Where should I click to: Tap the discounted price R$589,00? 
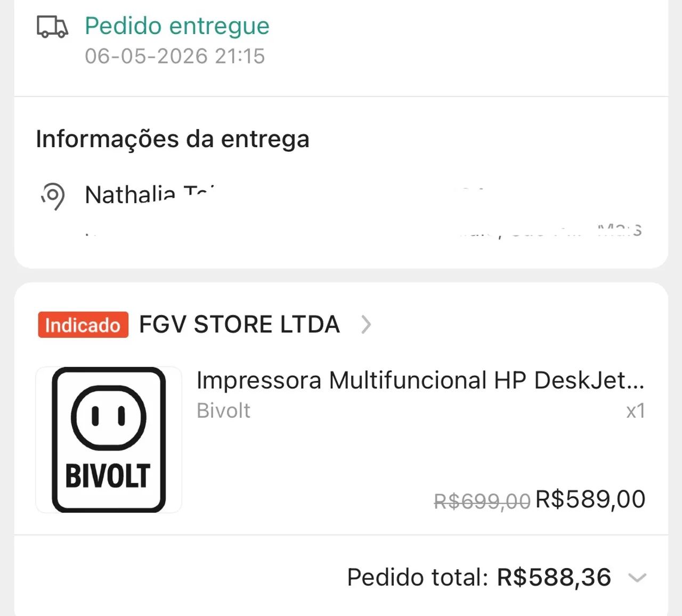pos(590,499)
